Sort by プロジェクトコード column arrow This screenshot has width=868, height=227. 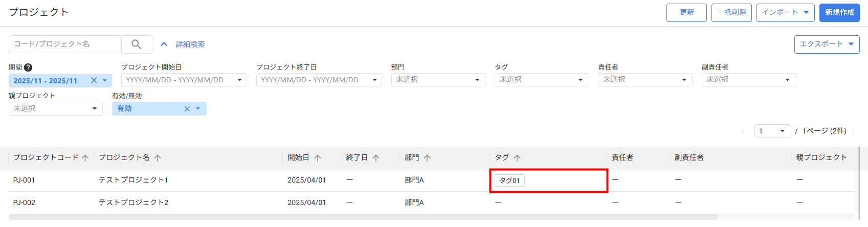click(x=85, y=158)
